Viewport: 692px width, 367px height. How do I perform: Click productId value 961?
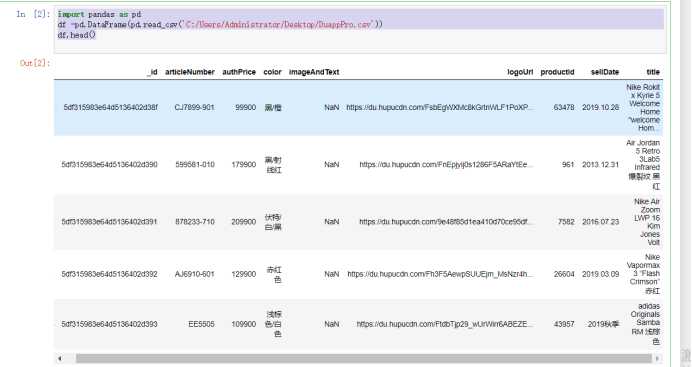click(568, 165)
